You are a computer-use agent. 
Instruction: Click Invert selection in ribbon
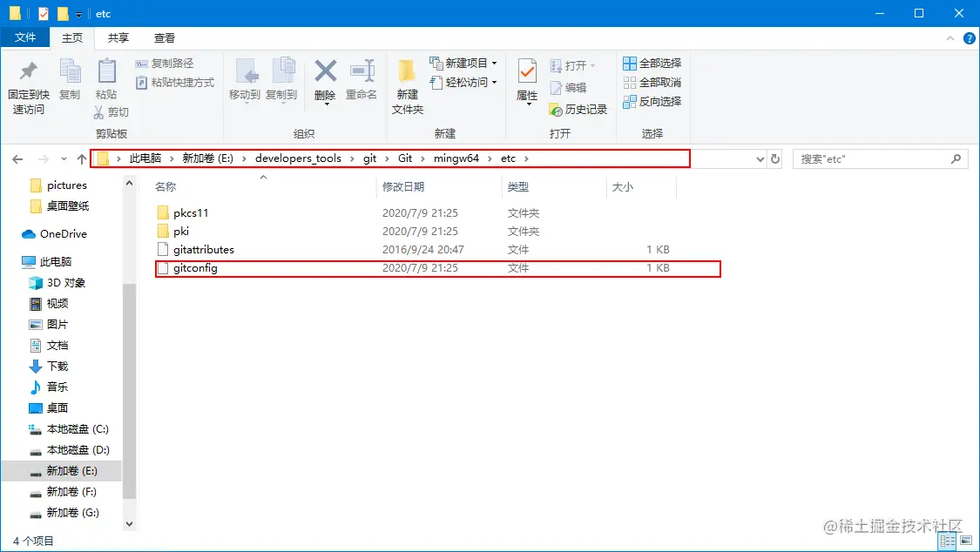click(x=652, y=101)
